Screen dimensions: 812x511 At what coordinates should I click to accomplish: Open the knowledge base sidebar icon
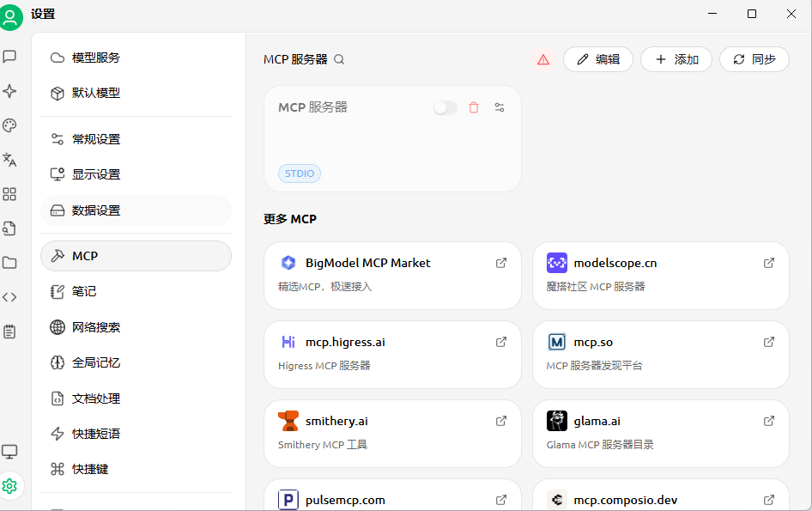coord(9,228)
